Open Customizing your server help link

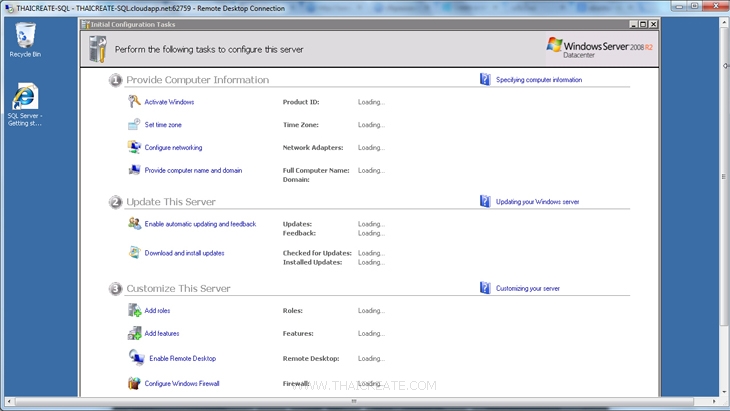point(527,288)
